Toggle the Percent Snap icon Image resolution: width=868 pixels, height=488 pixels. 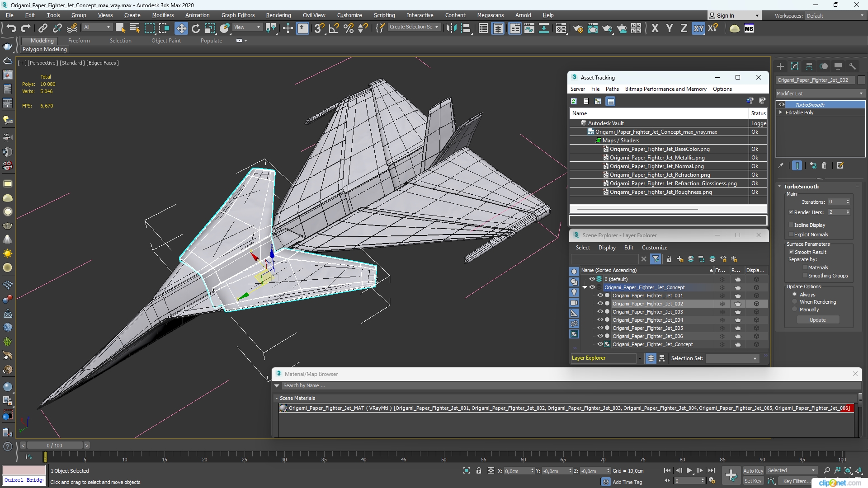348,28
